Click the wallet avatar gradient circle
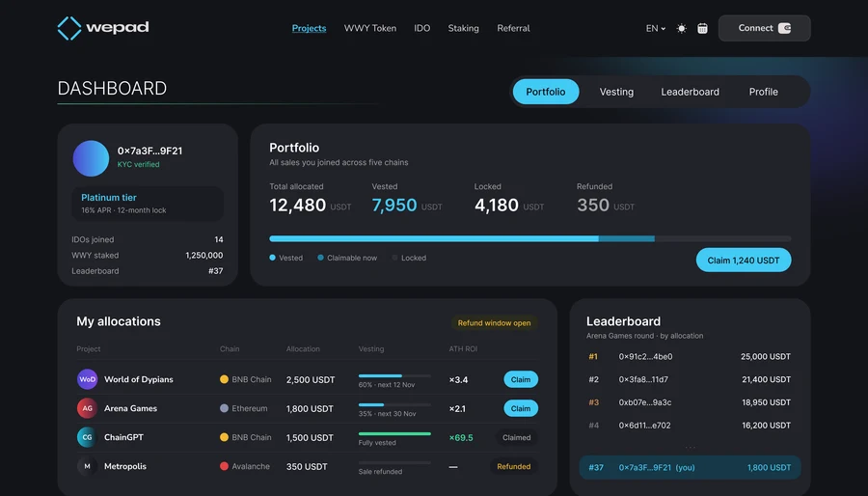The image size is (868, 496). click(x=91, y=158)
